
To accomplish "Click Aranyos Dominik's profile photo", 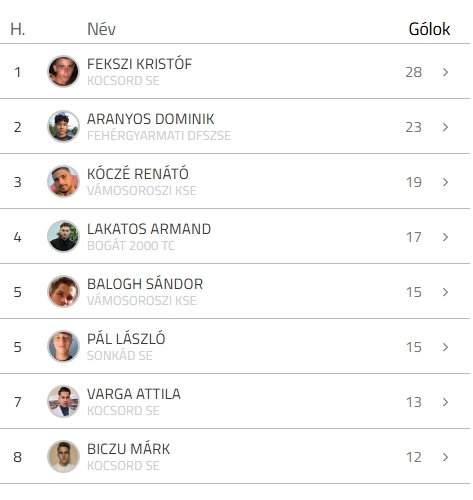I will coord(63,126).
